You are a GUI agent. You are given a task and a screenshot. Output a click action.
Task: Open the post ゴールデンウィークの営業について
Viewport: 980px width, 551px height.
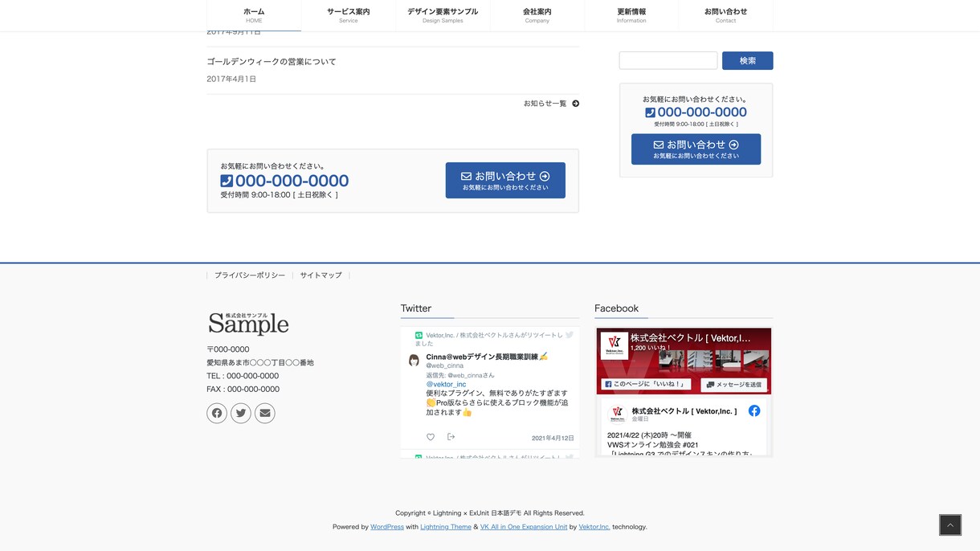point(272,62)
